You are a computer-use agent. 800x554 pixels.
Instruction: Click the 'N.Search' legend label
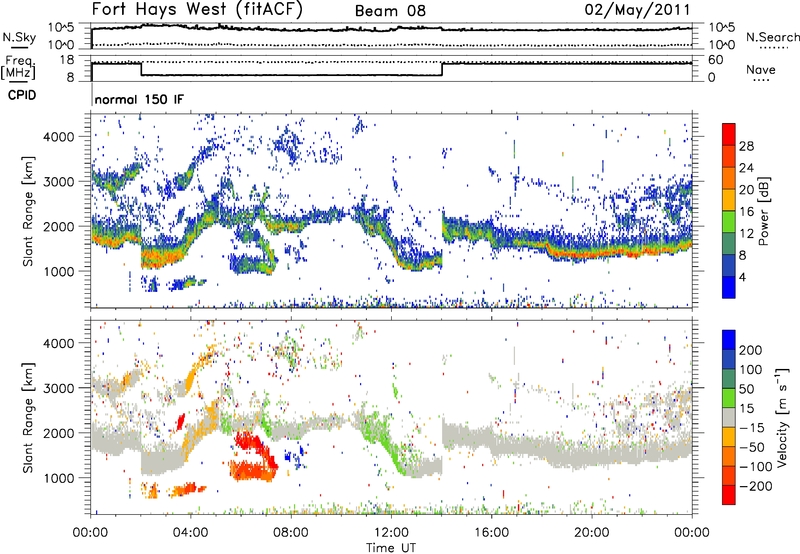(772, 37)
